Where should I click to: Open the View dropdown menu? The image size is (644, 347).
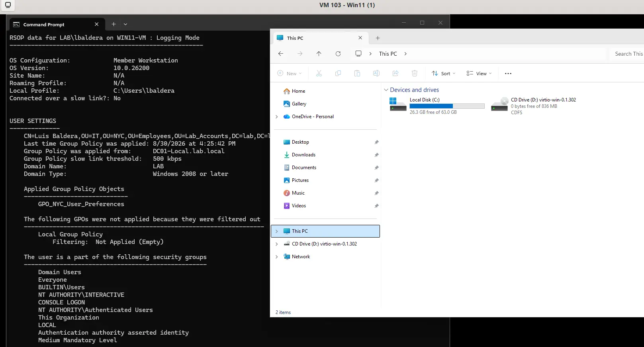coord(479,73)
